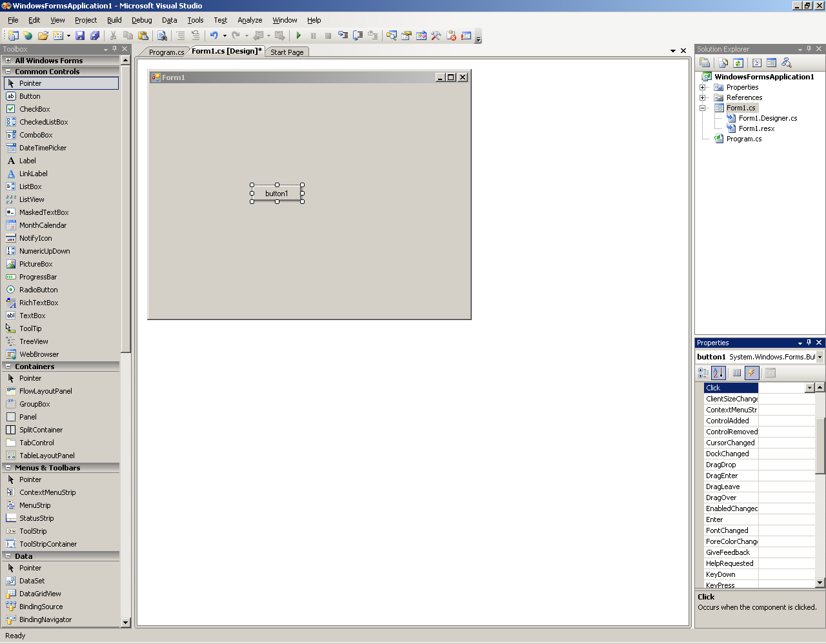Open the Build menu
Viewport: 826px width, 644px height.
click(114, 20)
